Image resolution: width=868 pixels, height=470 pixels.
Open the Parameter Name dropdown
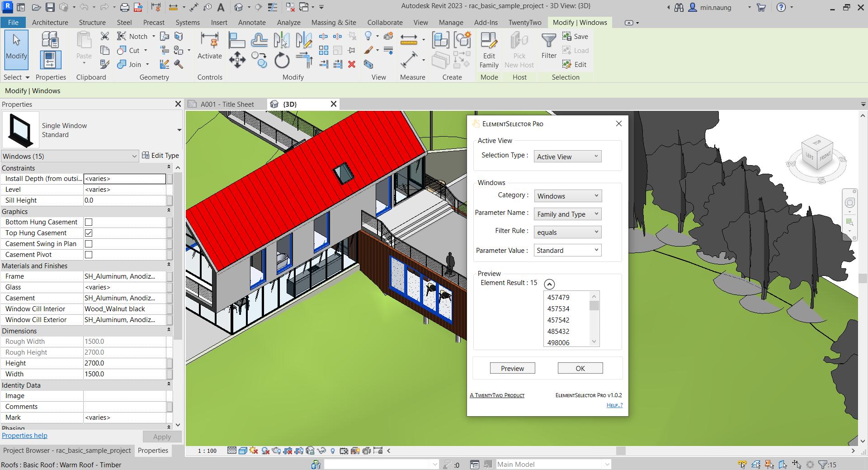(x=567, y=214)
